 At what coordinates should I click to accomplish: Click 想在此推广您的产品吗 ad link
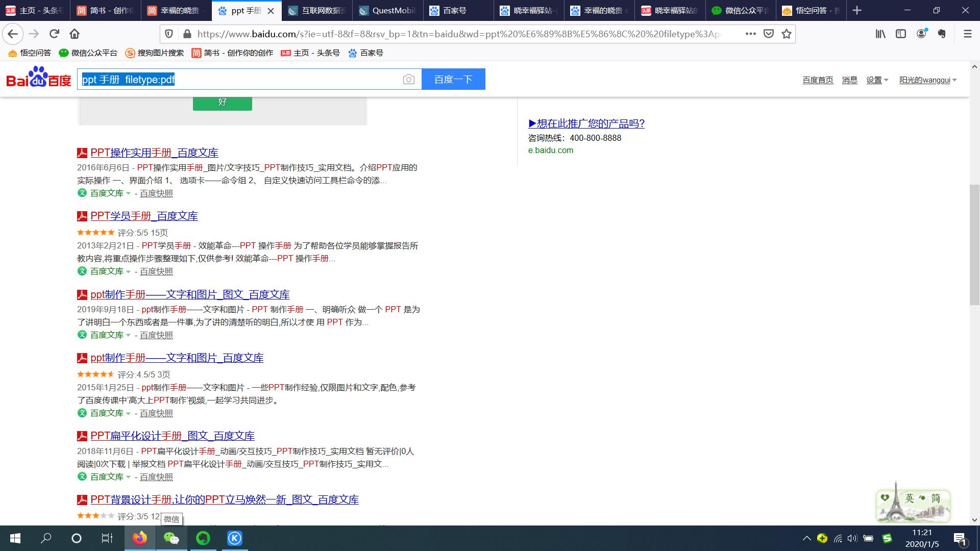[x=586, y=123]
